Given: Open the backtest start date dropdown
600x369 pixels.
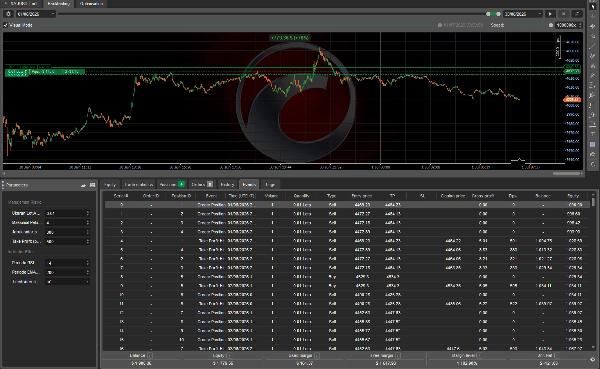Looking at the screenshot, I should point(53,14).
